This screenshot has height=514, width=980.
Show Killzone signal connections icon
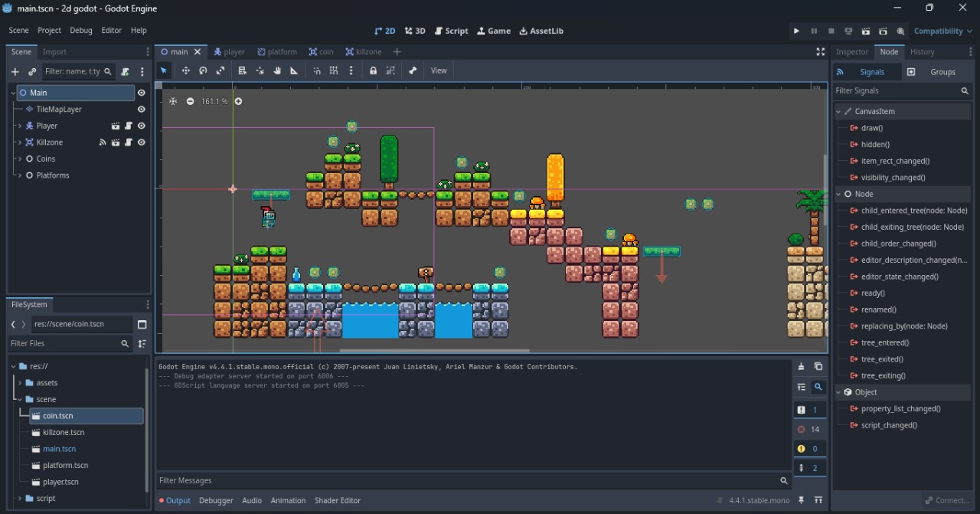[103, 142]
